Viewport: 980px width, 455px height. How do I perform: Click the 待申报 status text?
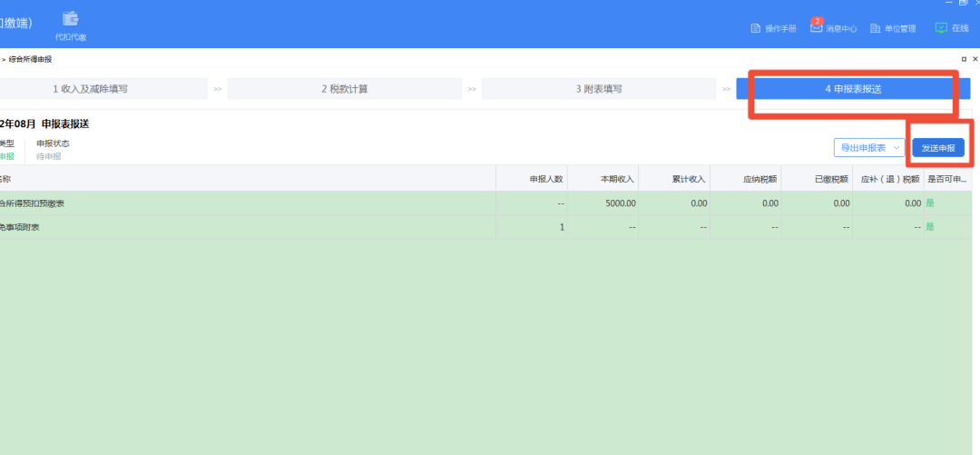click(49, 156)
